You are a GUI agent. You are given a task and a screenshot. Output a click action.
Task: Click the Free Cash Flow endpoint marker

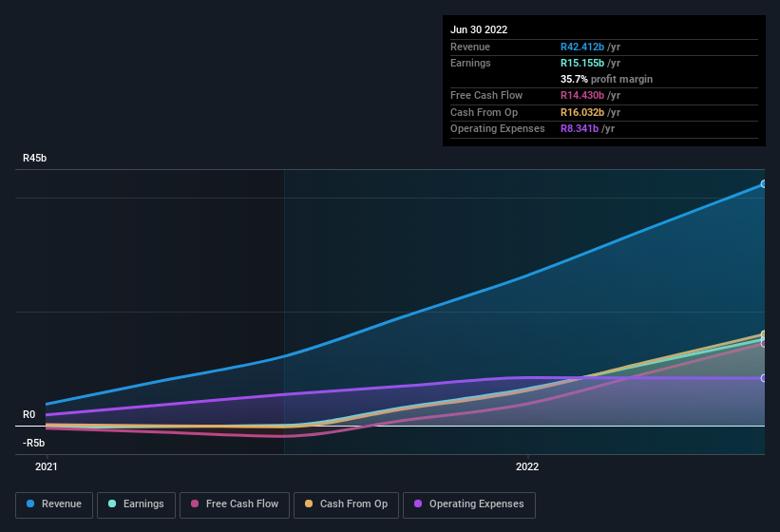tap(763, 344)
